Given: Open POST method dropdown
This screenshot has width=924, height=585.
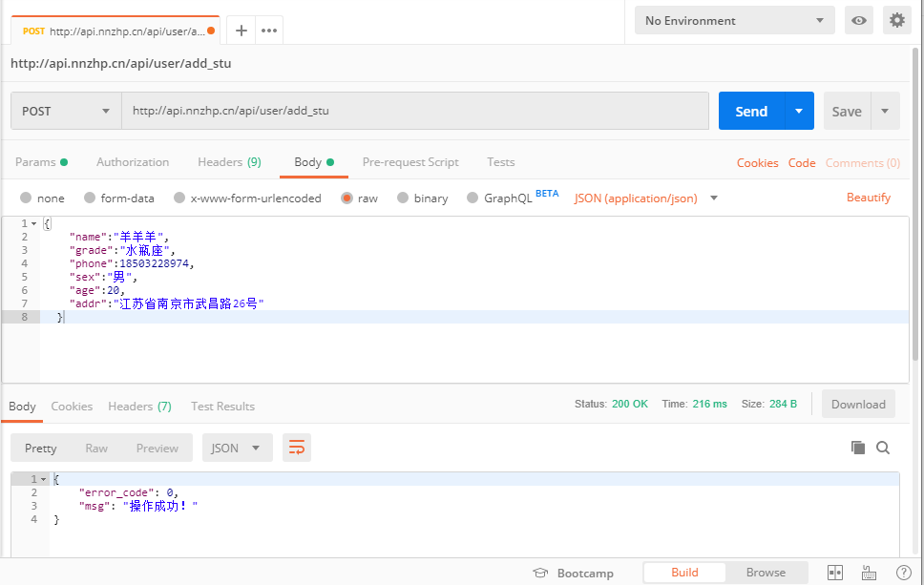Looking at the screenshot, I should [x=66, y=111].
